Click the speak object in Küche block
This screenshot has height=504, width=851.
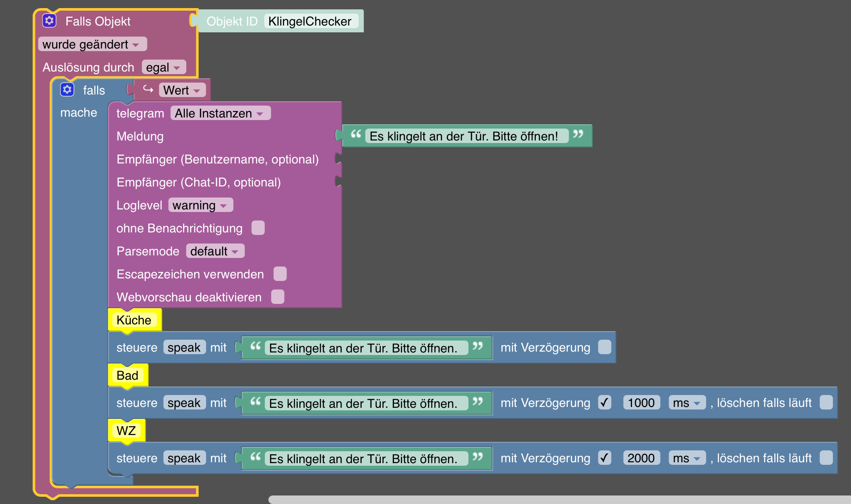(x=184, y=347)
